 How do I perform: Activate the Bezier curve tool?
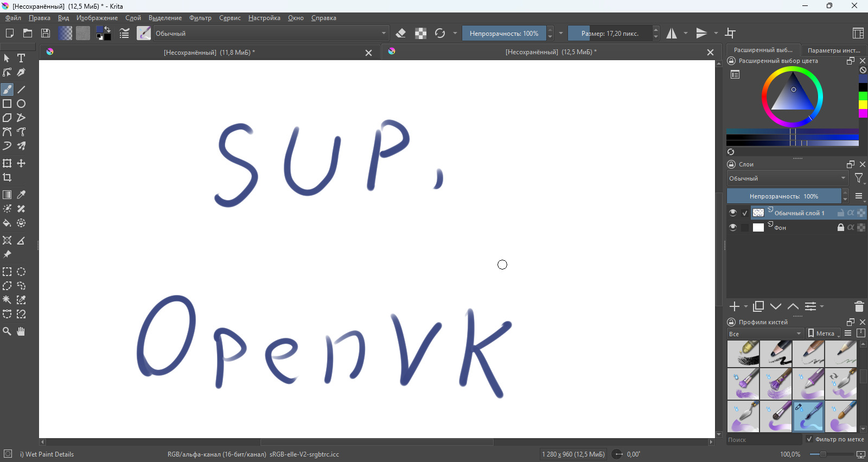[7, 132]
